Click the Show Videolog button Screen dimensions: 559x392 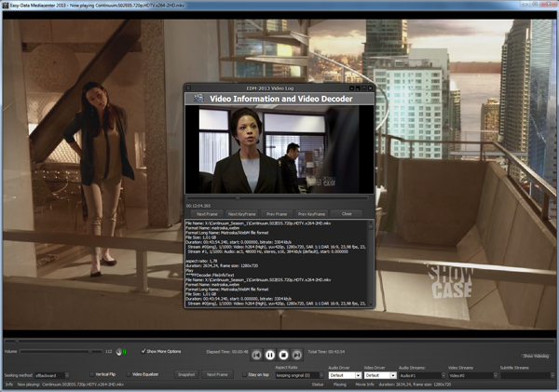click(536, 356)
